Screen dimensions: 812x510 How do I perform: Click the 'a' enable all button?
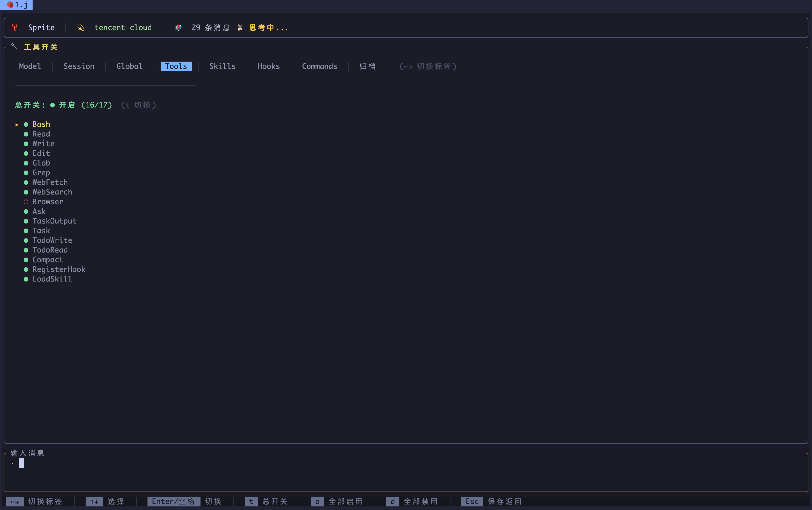tap(317, 501)
